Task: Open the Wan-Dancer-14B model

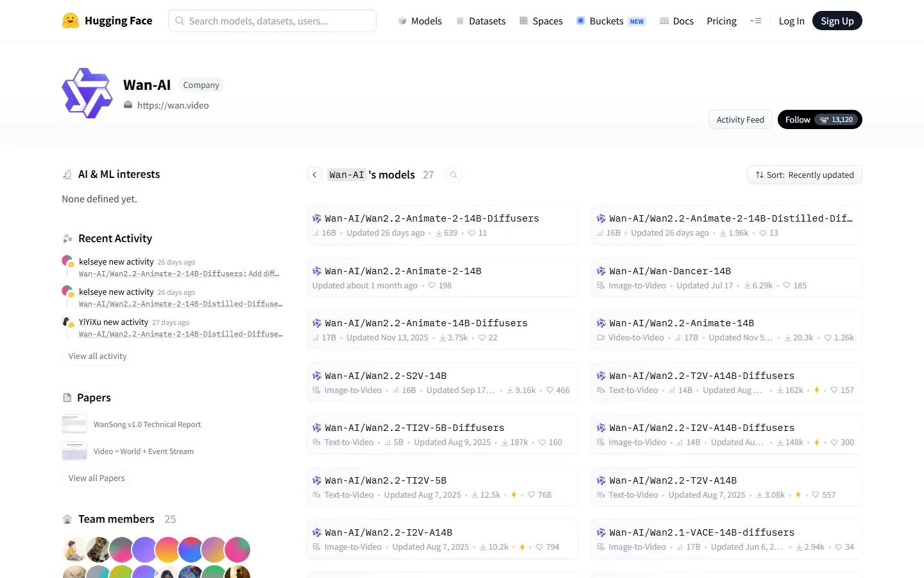Action: point(726,277)
